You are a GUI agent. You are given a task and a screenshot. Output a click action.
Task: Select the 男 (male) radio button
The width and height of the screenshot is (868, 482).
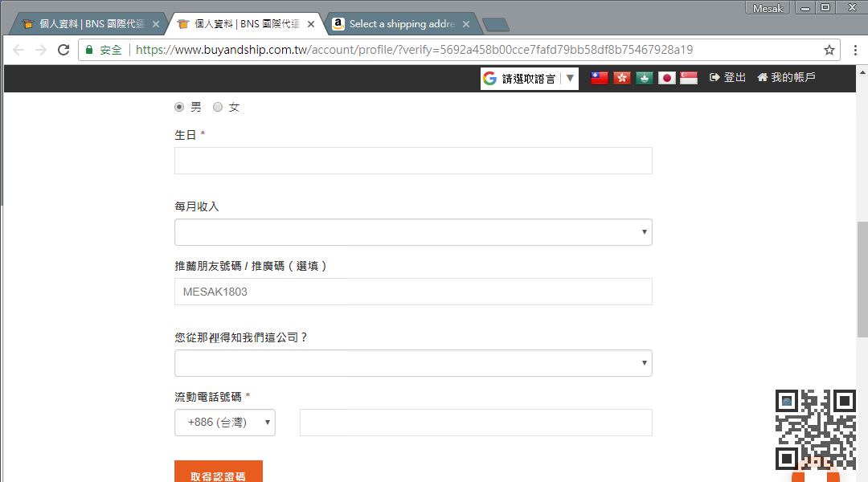[179, 107]
